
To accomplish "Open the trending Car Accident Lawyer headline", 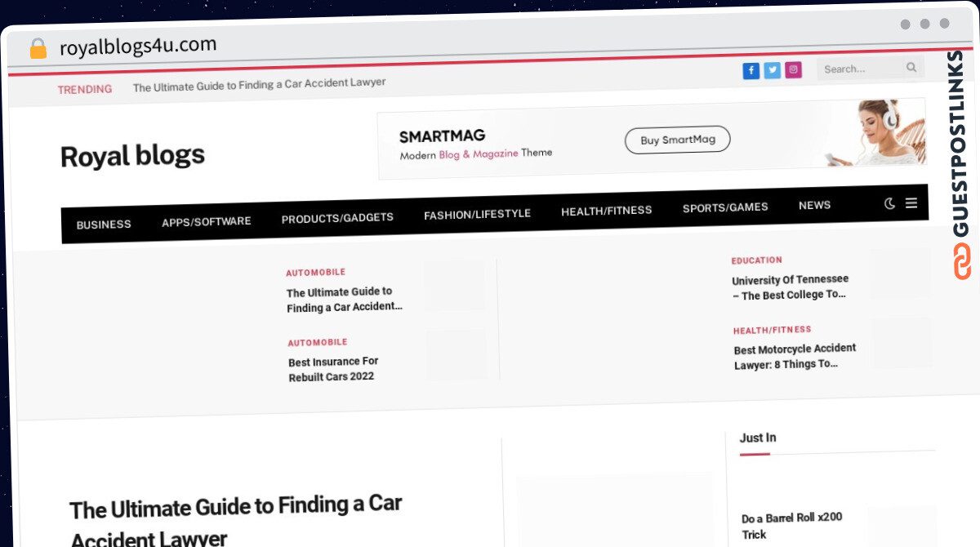I will click(x=260, y=84).
